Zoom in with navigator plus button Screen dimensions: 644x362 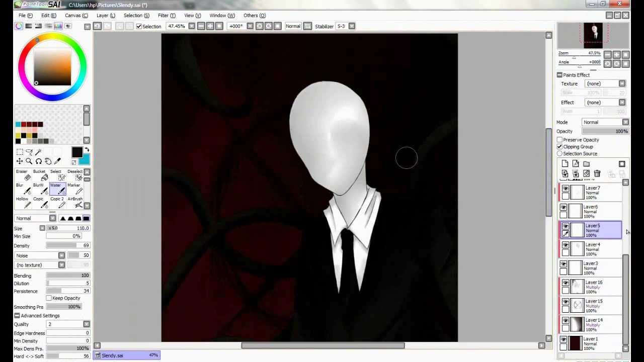point(616,54)
